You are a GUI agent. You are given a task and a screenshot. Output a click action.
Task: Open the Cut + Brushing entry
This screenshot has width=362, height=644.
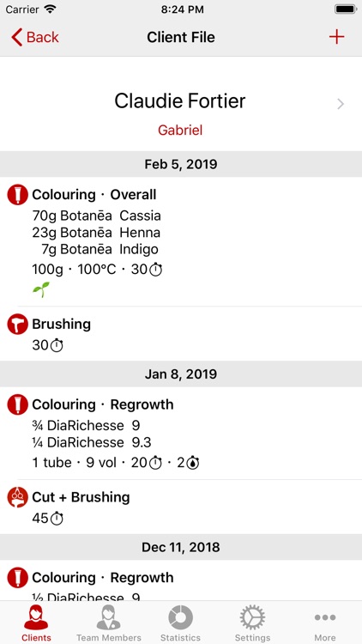pyautogui.click(x=181, y=507)
